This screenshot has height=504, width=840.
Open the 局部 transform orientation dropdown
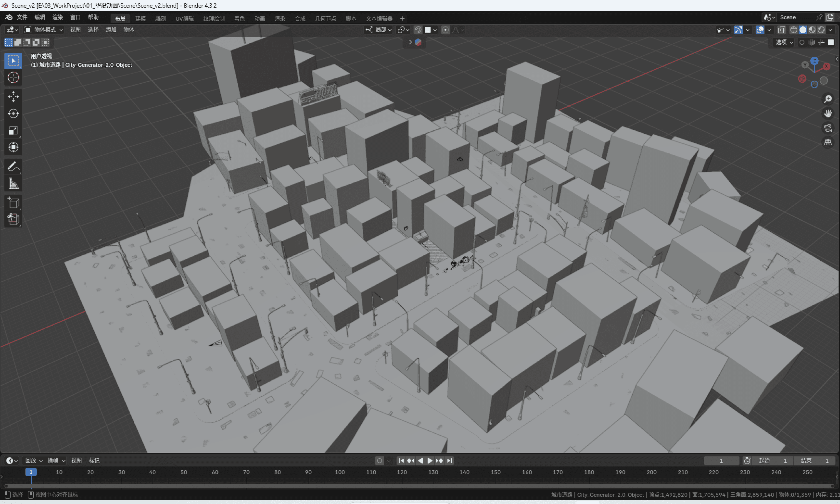click(x=379, y=30)
